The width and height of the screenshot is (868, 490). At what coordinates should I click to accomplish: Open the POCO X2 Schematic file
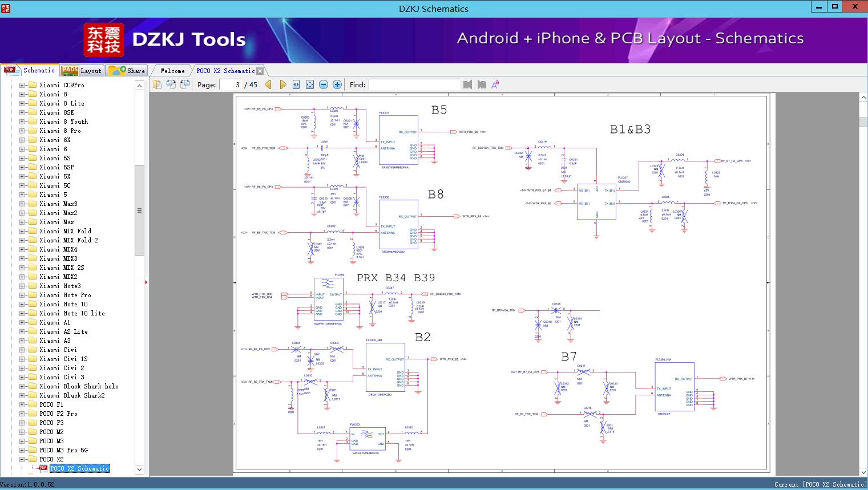79,468
